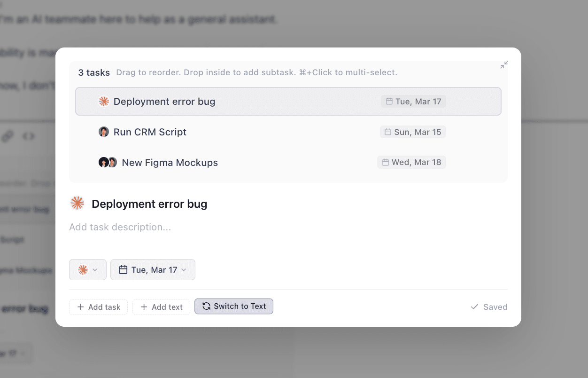Viewport: 588px width, 378px height.
Task: Toggle Switch to Text mode
Action: (234, 307)
